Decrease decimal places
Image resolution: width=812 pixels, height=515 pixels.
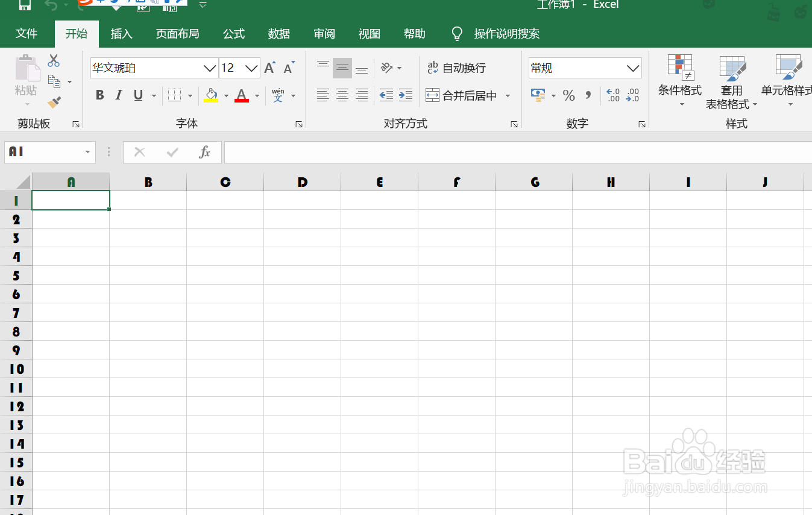pyautogui.click(x=632, y=95)
